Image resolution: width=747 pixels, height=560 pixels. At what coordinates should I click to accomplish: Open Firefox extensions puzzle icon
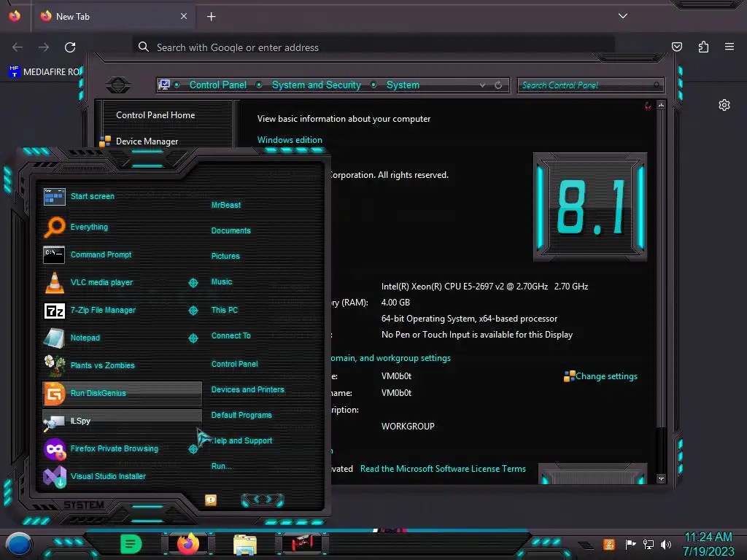(703, 47)
